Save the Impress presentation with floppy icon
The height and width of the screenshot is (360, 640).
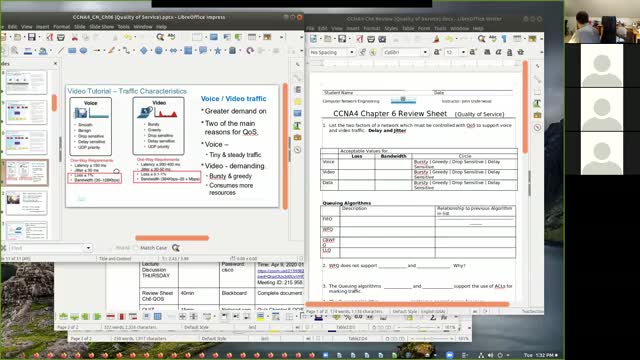[31, 38]
